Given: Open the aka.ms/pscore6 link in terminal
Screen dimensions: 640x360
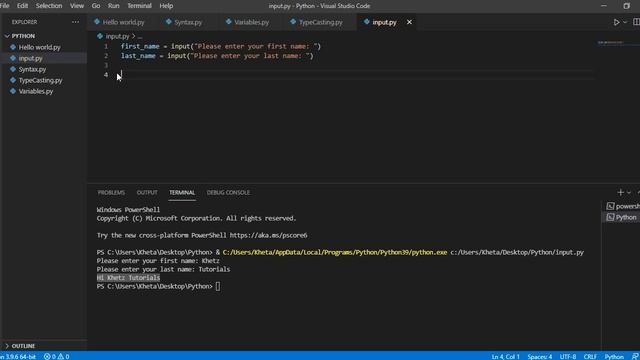Looking at the screenshot, I should [x=268, y=236].
